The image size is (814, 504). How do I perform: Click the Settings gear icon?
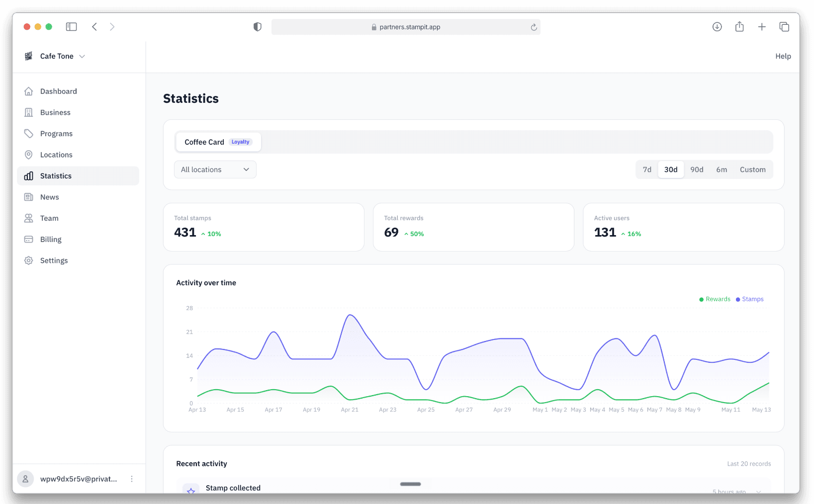click(29, 260)
